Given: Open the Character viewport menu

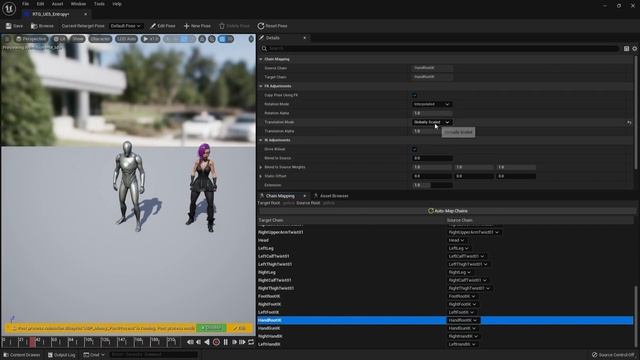Looking at the screenshot, I should tap(100, 39).
